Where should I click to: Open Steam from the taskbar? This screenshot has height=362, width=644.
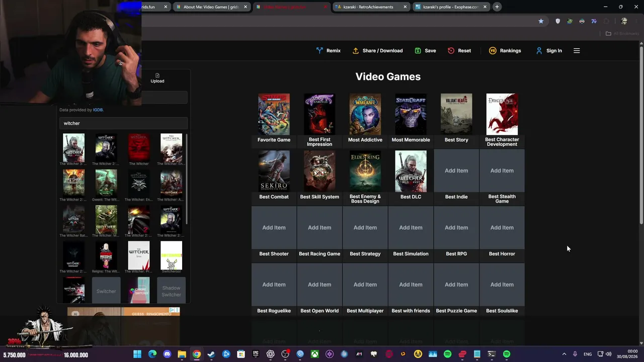tap(211, 354)
